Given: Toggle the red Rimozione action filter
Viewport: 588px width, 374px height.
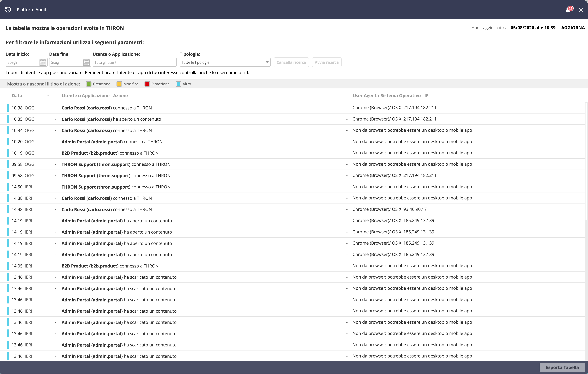Looking at the screenshot, I should click(x=147, y=84).
